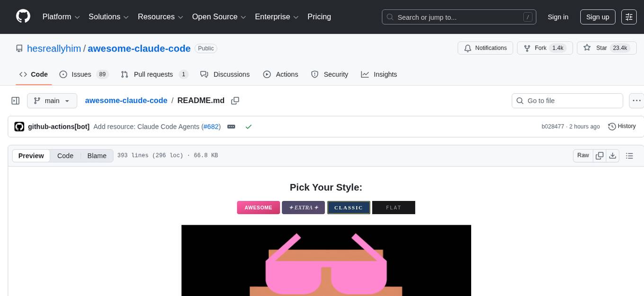Click the GitHub home logo
The image size is (644, 296).
pos(23,17)
